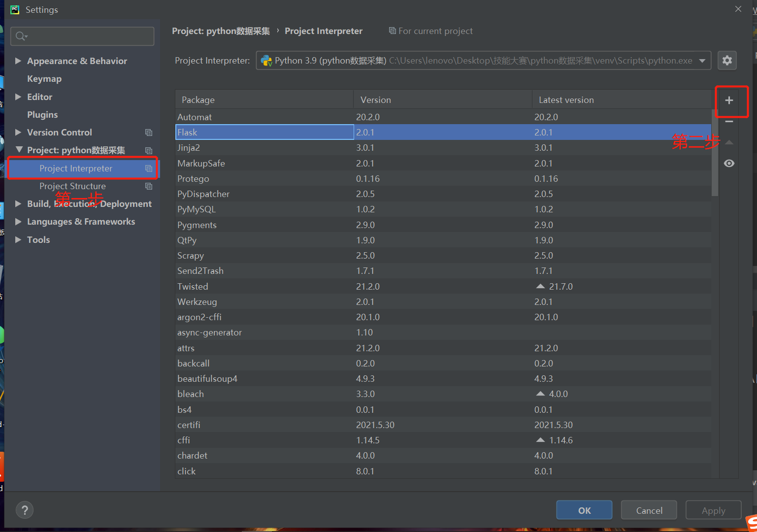Select the Send2Trash package row
757x532 pixels.
[443, 271]
